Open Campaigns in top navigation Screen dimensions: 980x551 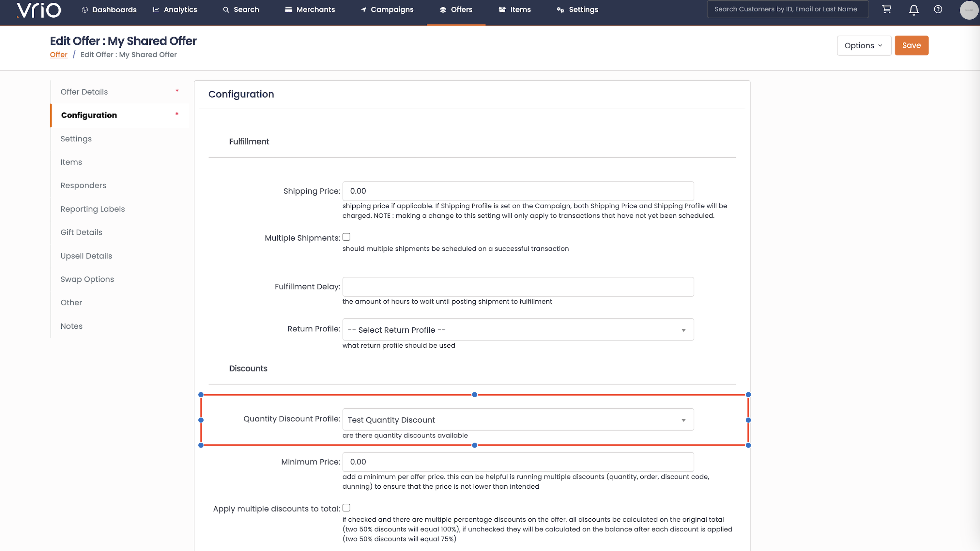(387, 9)
